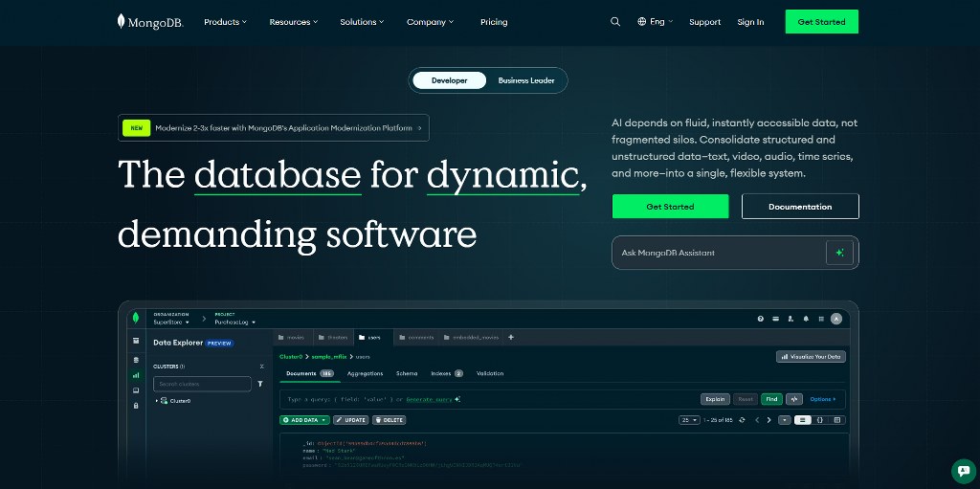The width and height of the screenshot is (980, 489).
Task: Click the Explain button in query bar
Action: click(715, 399)
